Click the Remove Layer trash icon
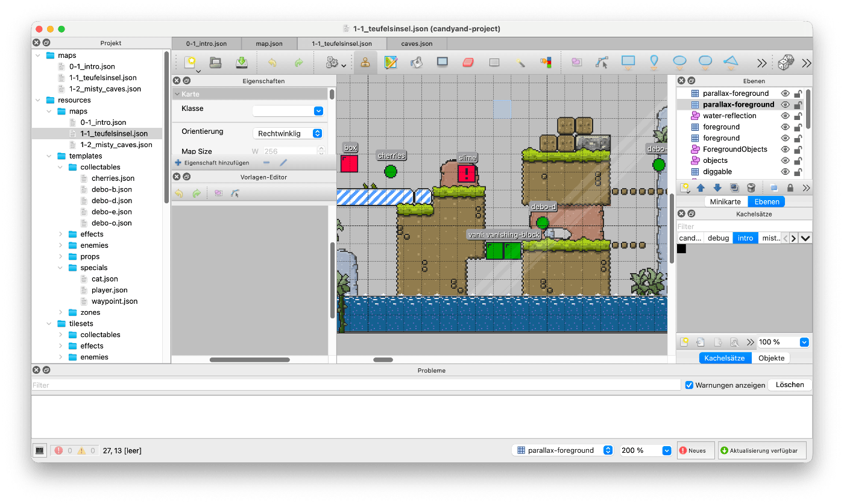 [x=751, y=188]
